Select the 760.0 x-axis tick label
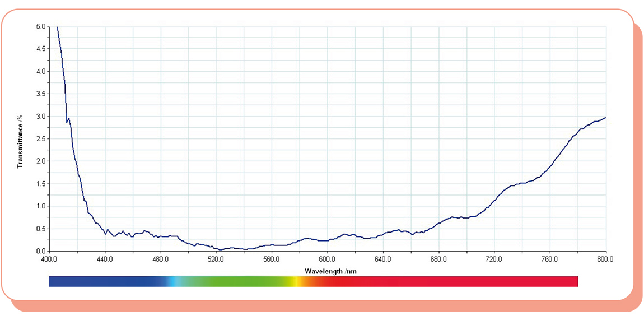 click(x=550, y=259)
